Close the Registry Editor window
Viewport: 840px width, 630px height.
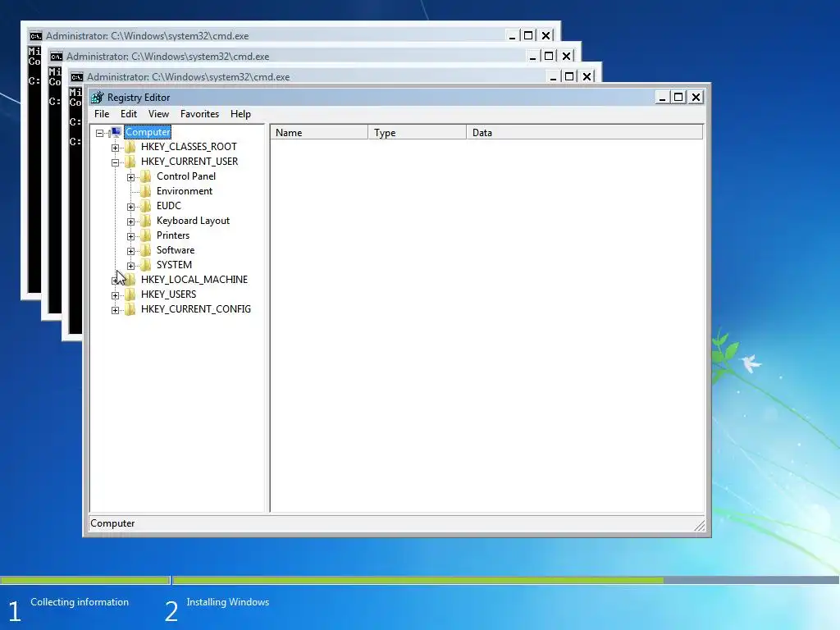tap(696, 97)
